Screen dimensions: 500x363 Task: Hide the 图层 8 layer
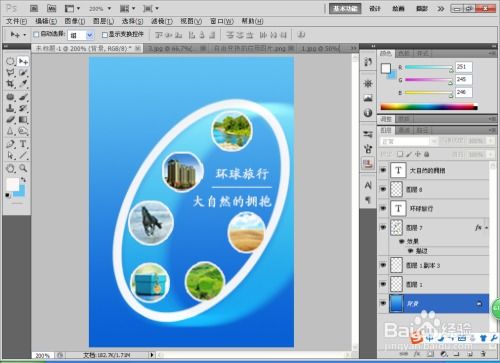(383, 189)
